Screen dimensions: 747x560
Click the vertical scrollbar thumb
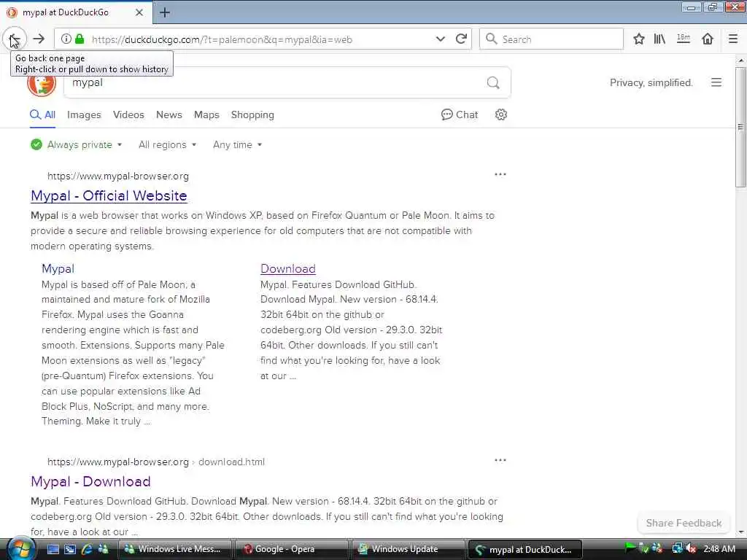(x=740, y=127)
